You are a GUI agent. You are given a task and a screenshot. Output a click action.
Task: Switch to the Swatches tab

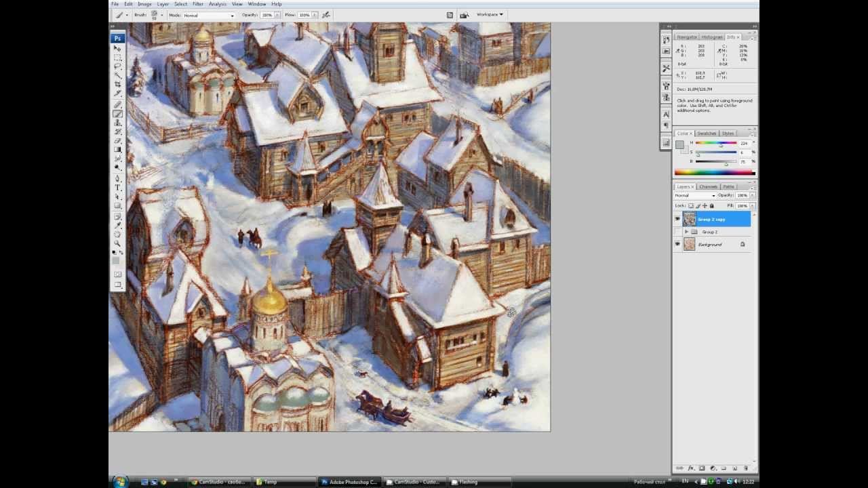click(707, 134)
